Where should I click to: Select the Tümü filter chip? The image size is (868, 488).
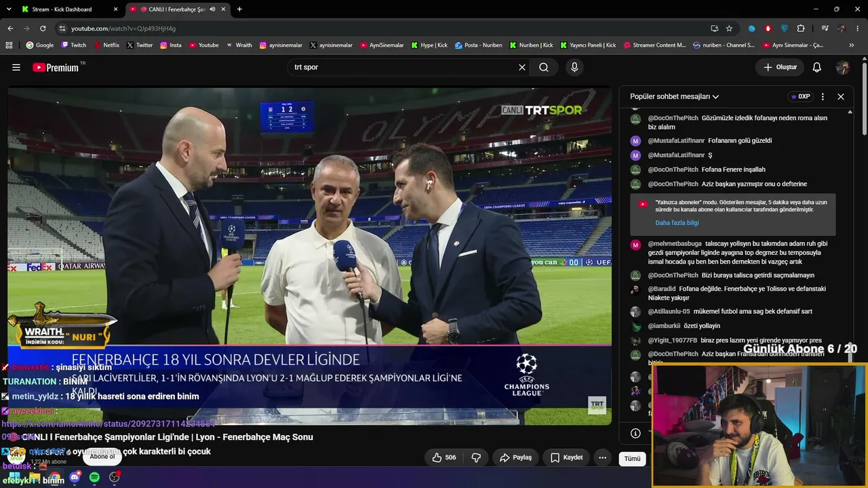pos(632,459)
